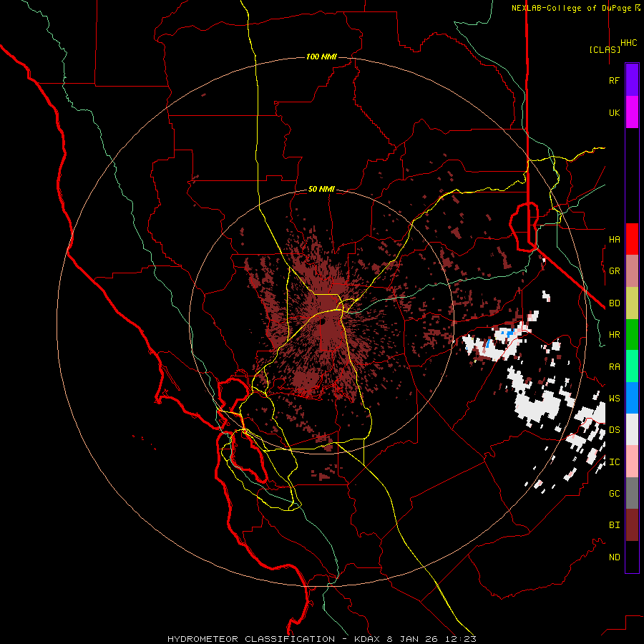Click the GC legend label
Viewport: 644px width, 644px height.
614,494
